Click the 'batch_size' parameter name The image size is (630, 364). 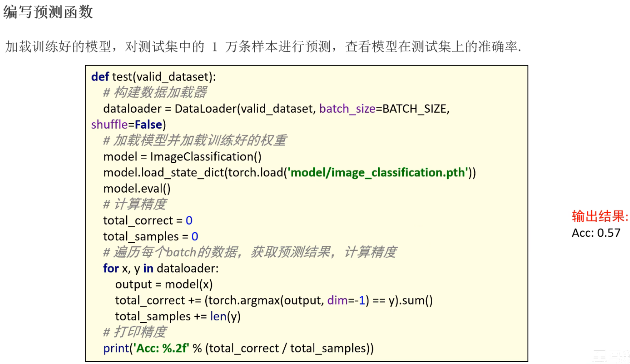click(347, 109)
